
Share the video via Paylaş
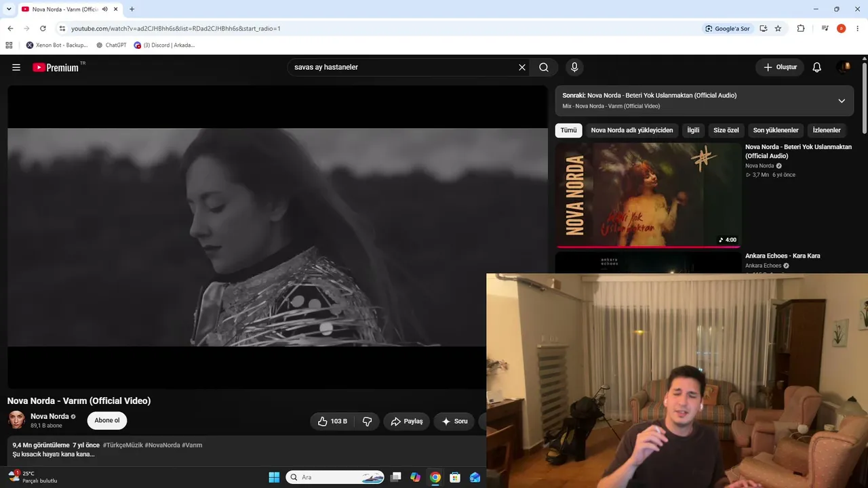407,421
